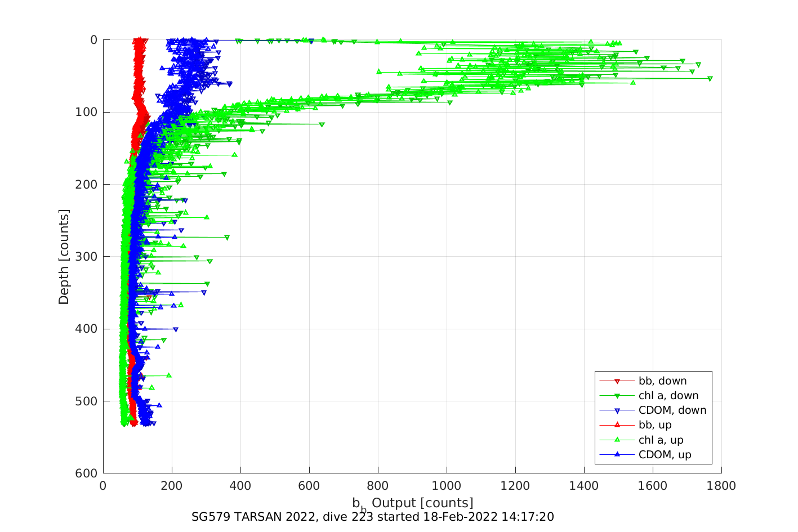Click x-axis tick label 1200
Screen dimensions: 798x532
[515, 486]
